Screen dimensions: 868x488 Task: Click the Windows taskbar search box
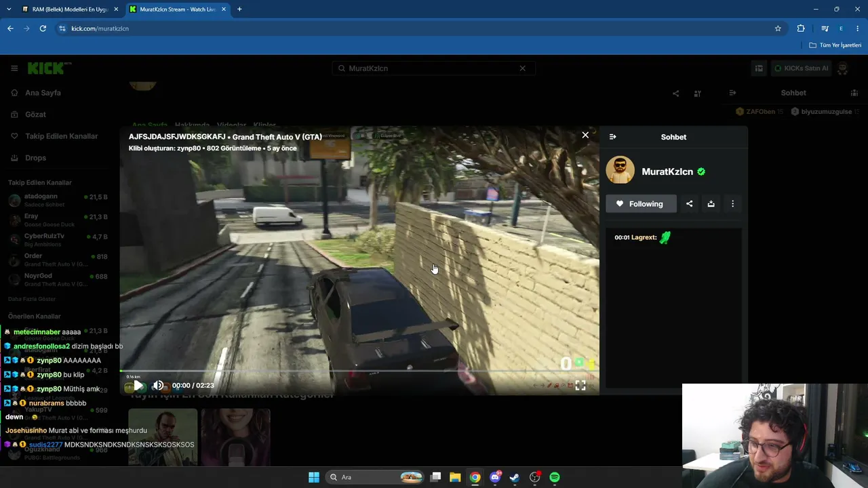pos(374,477)
